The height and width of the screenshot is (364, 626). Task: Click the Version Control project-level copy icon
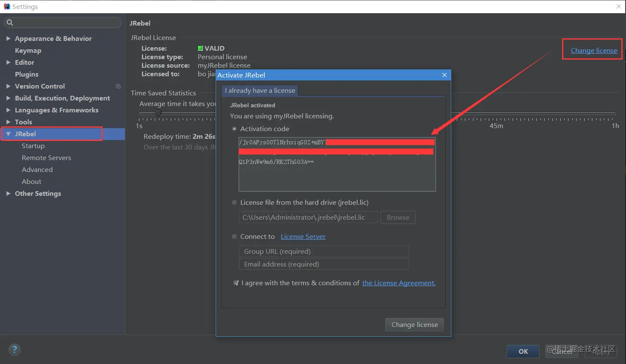click(118, 86)
